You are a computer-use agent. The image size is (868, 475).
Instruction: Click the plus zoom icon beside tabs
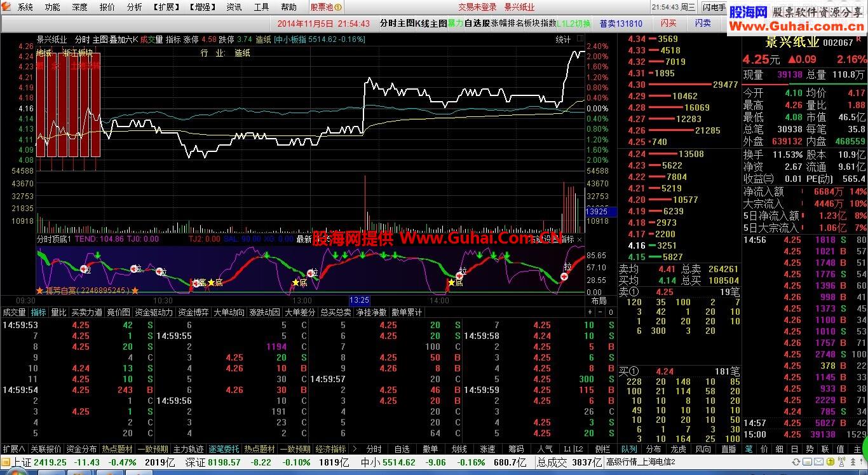(x=590, y=312)
